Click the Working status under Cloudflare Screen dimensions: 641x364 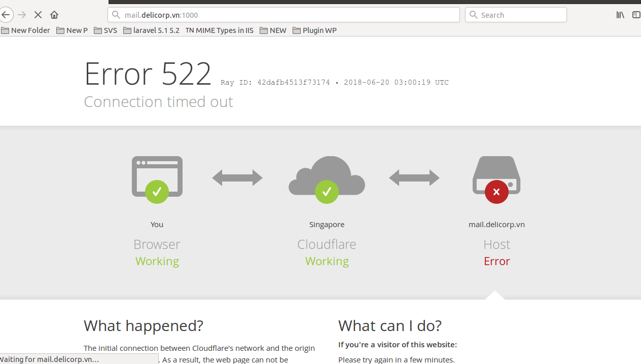[327, 262]
